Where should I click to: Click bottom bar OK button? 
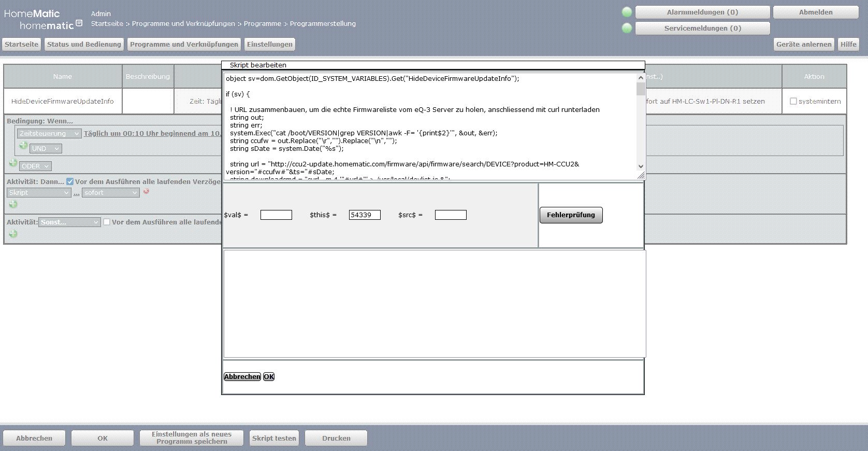(103, 438)
